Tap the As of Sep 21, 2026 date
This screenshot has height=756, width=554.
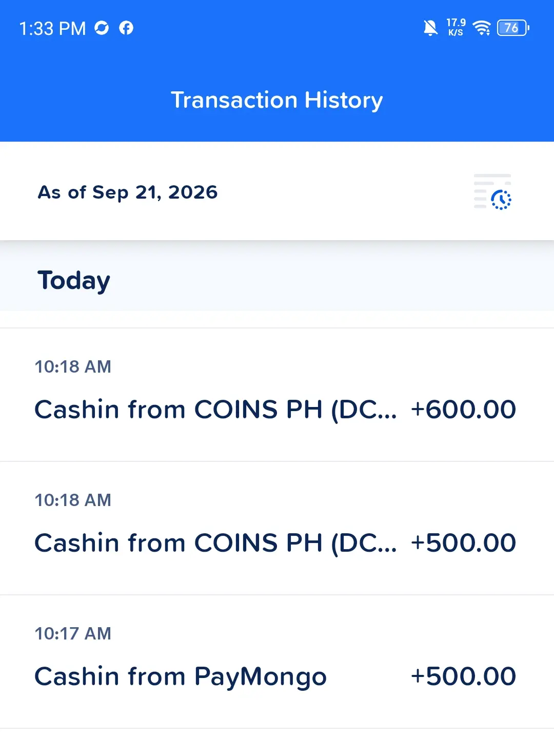(x=128, y=192)
